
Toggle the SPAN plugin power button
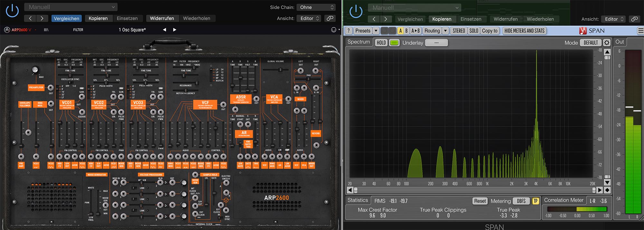click(x=356, y=12)
